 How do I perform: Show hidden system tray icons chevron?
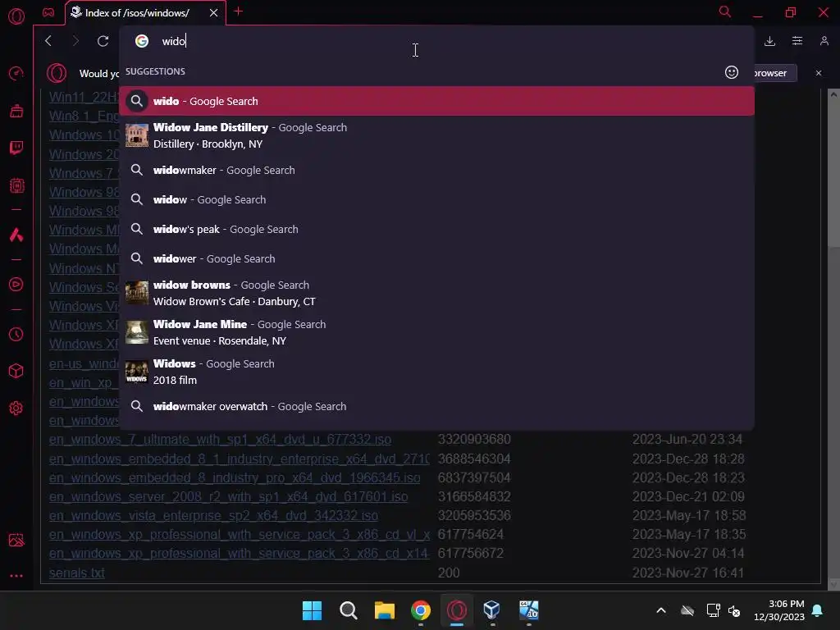(x=661, y=610)
